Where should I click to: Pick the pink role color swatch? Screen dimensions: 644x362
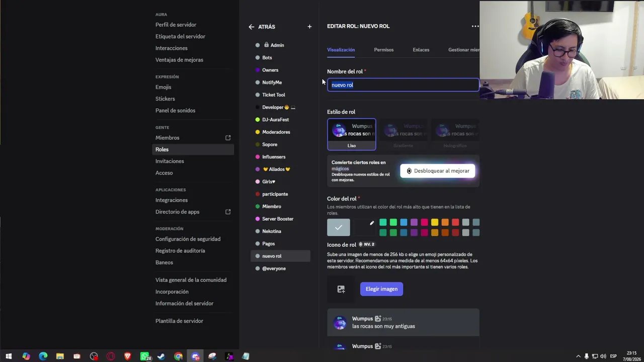[x=424, y=222]
